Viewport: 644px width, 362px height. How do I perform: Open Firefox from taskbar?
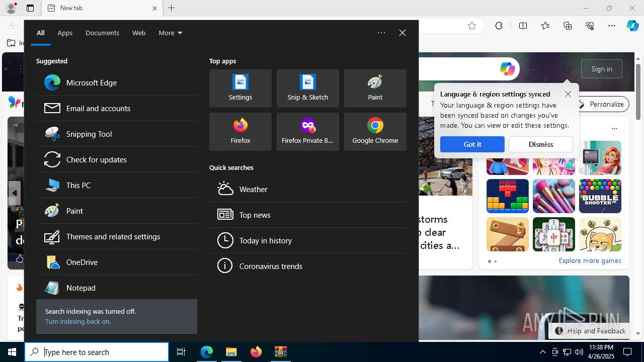tap(256, 352)
